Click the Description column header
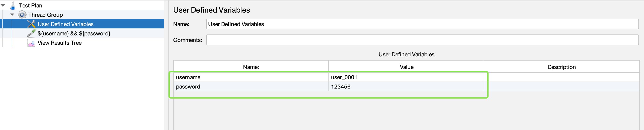 (x=561, y=67)
